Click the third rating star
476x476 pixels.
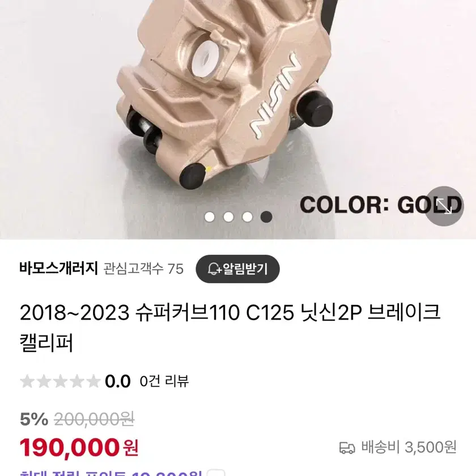point(60,381)
